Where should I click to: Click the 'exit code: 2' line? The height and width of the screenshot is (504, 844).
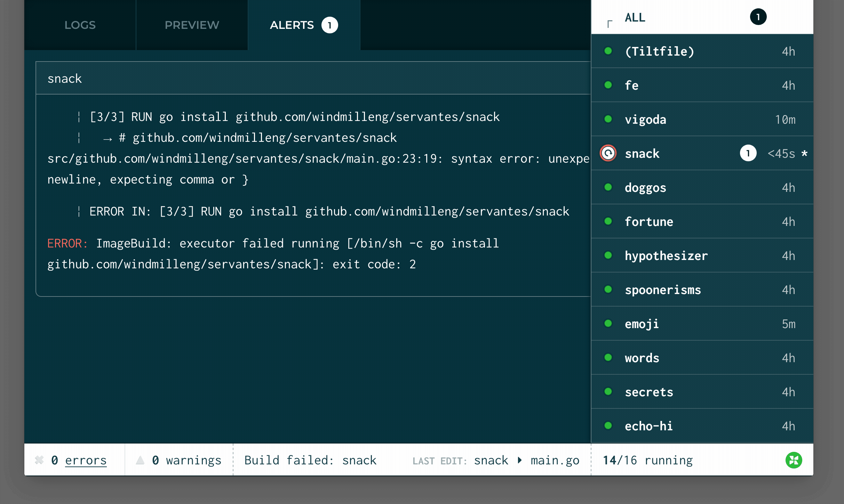point(232,264)
